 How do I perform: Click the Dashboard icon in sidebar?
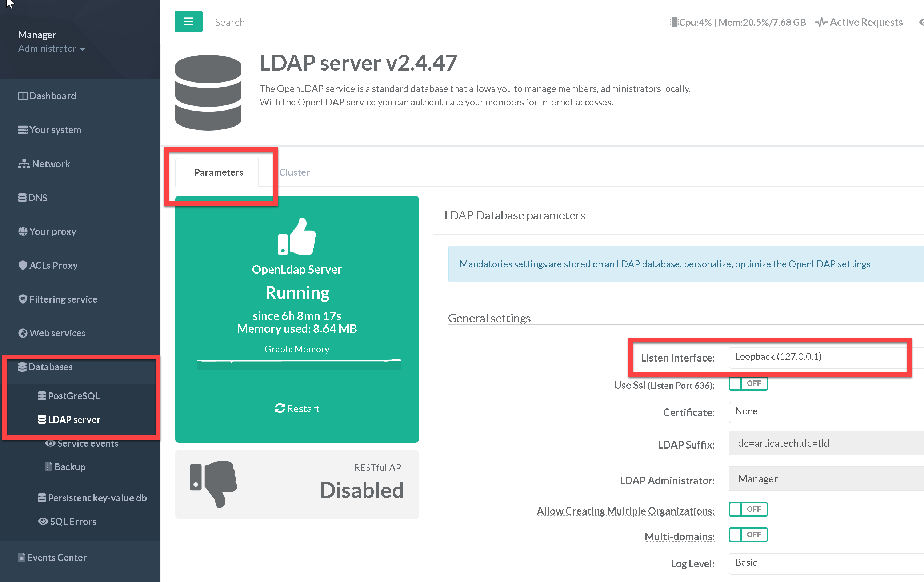point(23,96)
